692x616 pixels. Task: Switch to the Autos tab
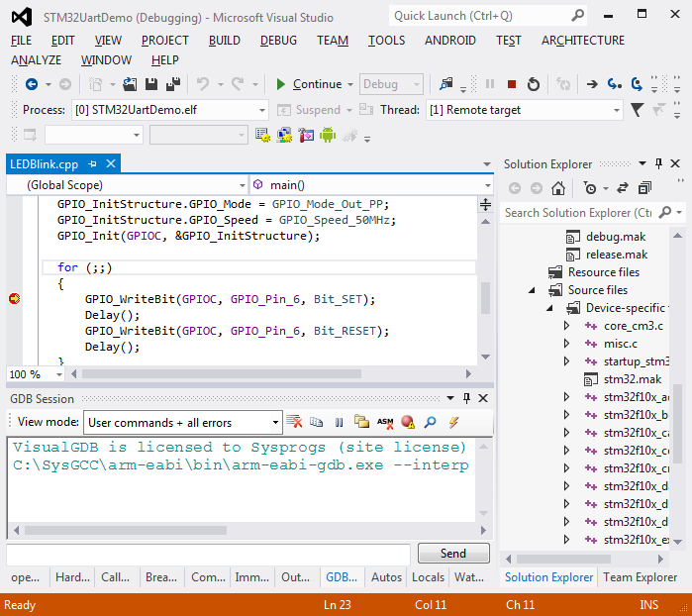click(386, 577)
